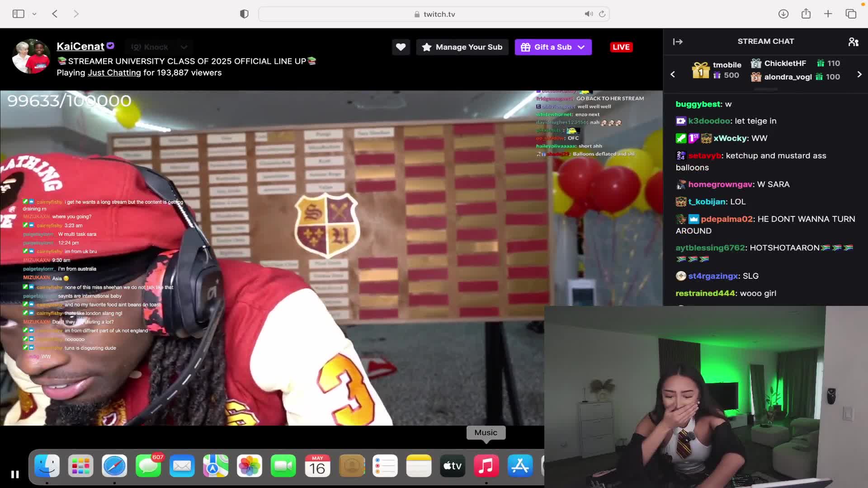The width and height of the screenshot is (868, 488).
Task: Click alondra_vogl gifter entry
Action: click(796, 77)
